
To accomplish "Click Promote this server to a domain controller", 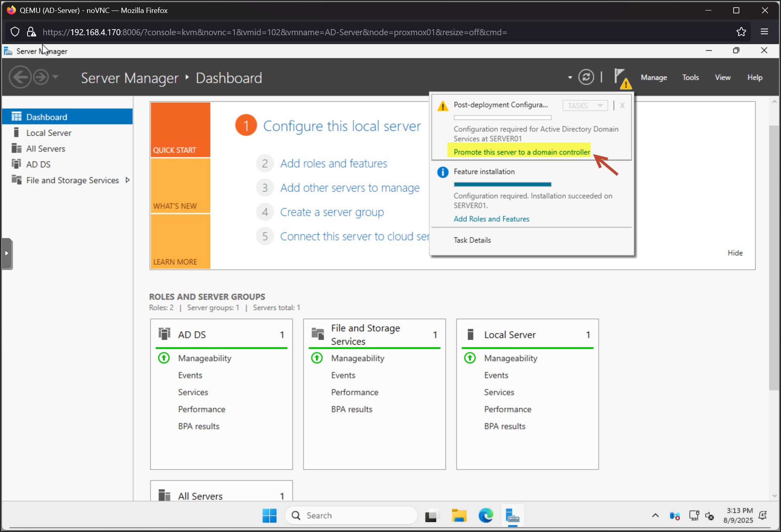I will [521, 152].
